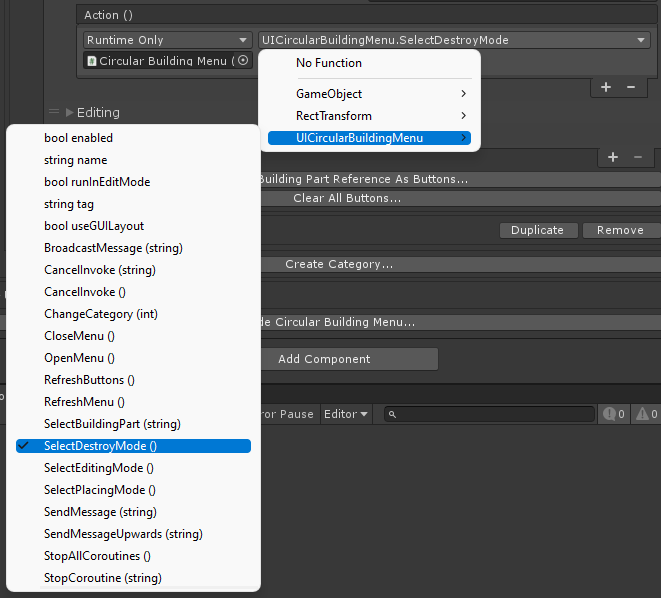Click the Duplicate button

pos(537,230)
